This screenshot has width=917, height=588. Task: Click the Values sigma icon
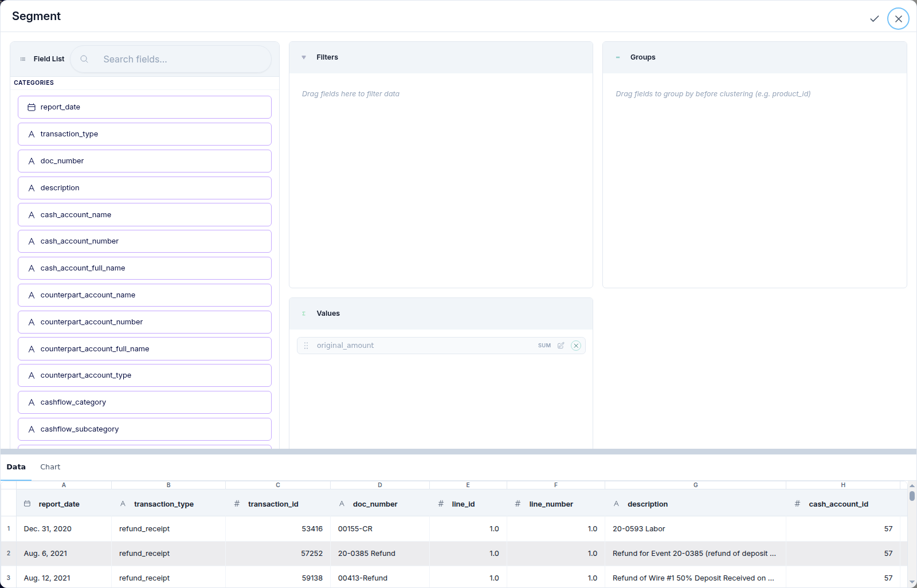304,313
